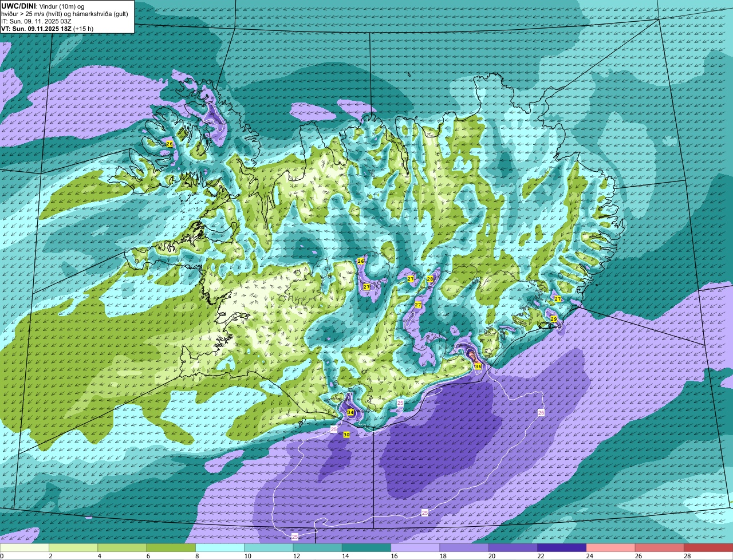Click the 24–26 m/s light pink legend swatch

[610, 547]
